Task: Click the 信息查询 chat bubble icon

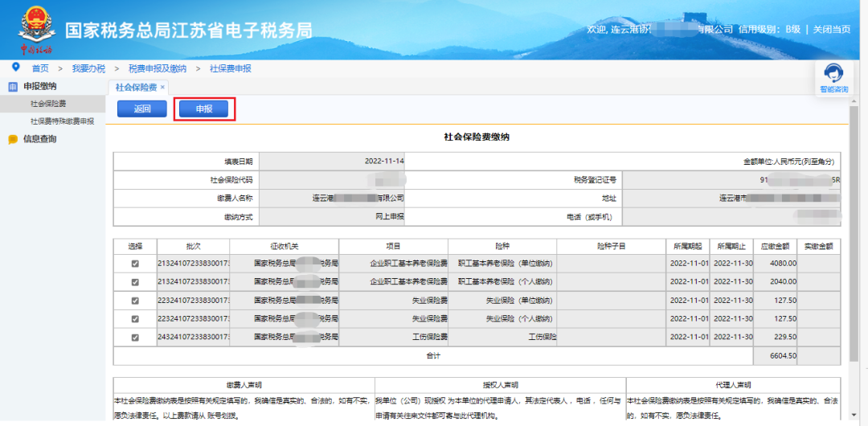Action: click(x=13, y=140)
